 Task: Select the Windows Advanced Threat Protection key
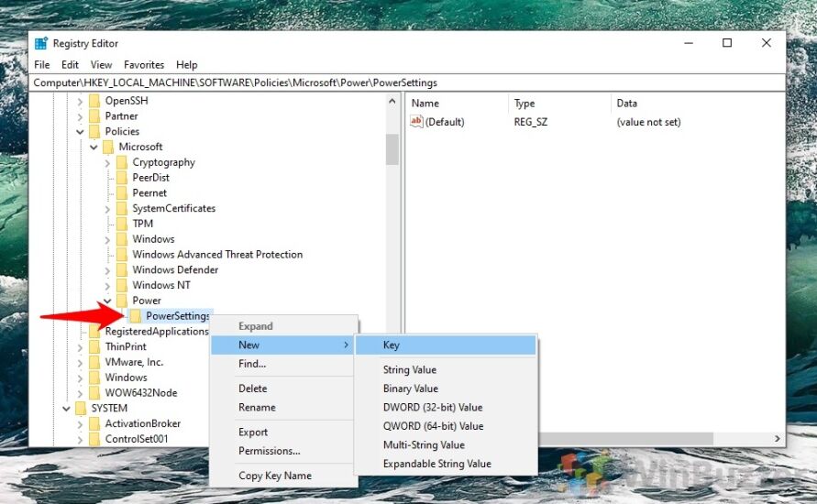[x=217, y=255]
